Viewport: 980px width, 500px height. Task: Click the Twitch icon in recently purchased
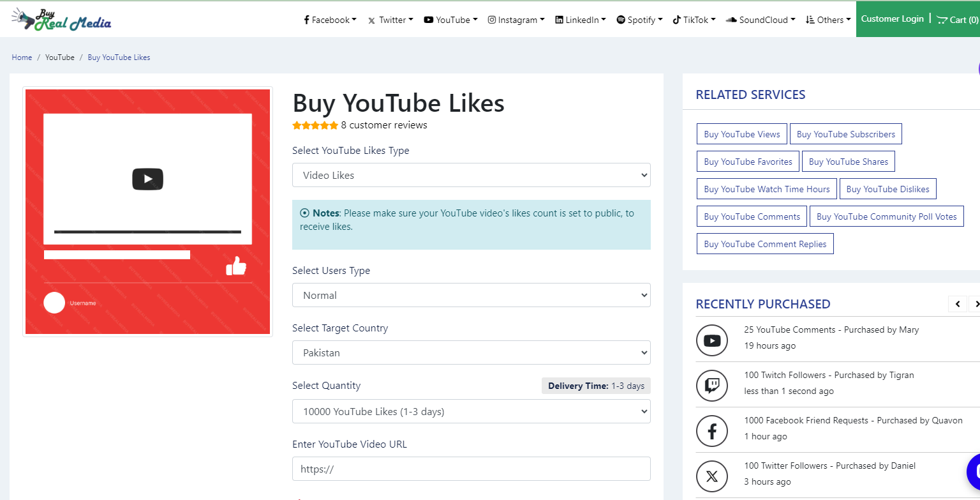(711, 386)
